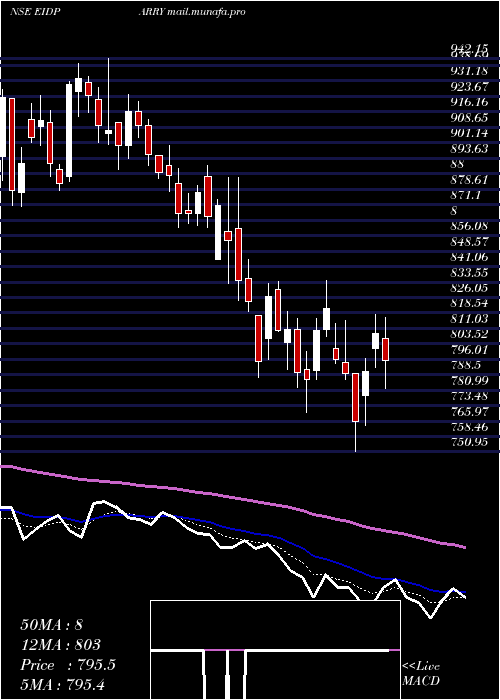Click the 803.52 price label

point(469,334)
